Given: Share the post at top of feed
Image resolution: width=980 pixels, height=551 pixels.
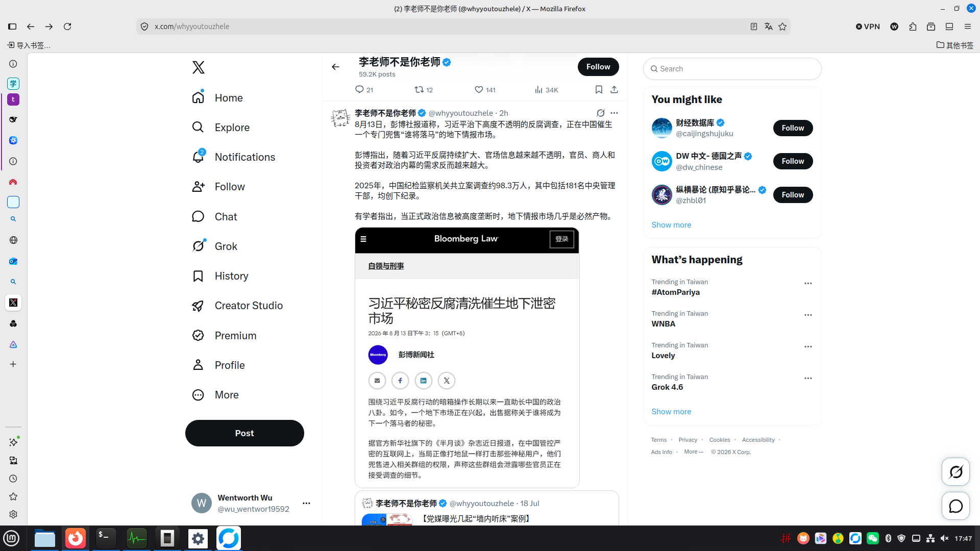Looking at the screenshot, I should [x=614, y=90].
